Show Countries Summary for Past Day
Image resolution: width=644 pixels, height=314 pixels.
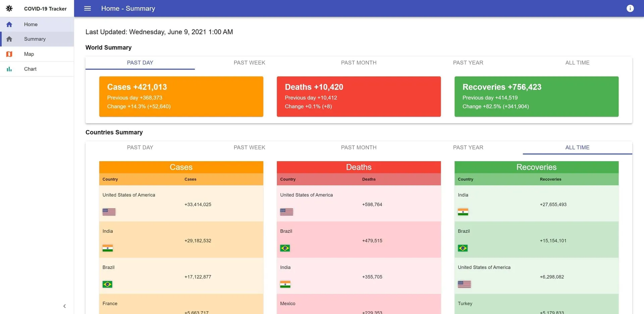click(140, 147)
